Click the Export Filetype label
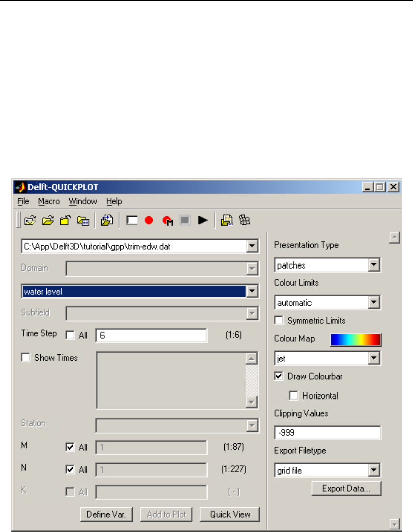 [300, 451]
